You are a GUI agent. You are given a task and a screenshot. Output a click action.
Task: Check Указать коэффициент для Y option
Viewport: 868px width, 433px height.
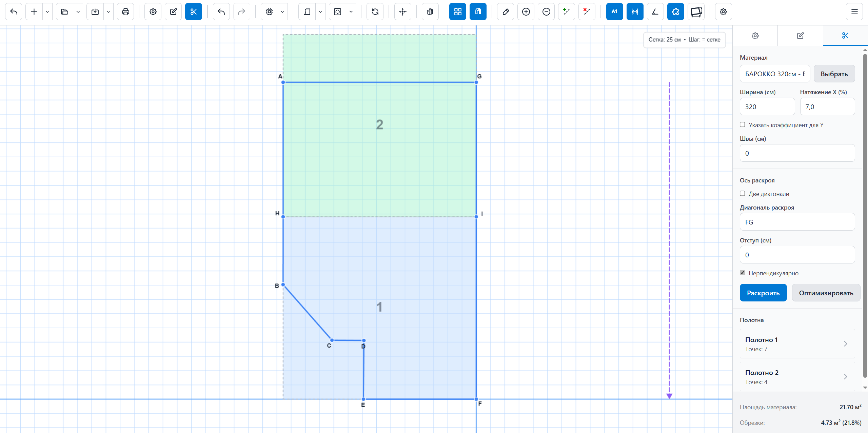[x=742, y=125]
